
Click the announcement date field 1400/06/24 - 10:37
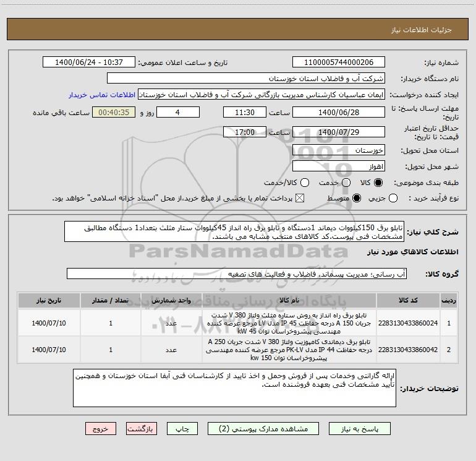89,62
